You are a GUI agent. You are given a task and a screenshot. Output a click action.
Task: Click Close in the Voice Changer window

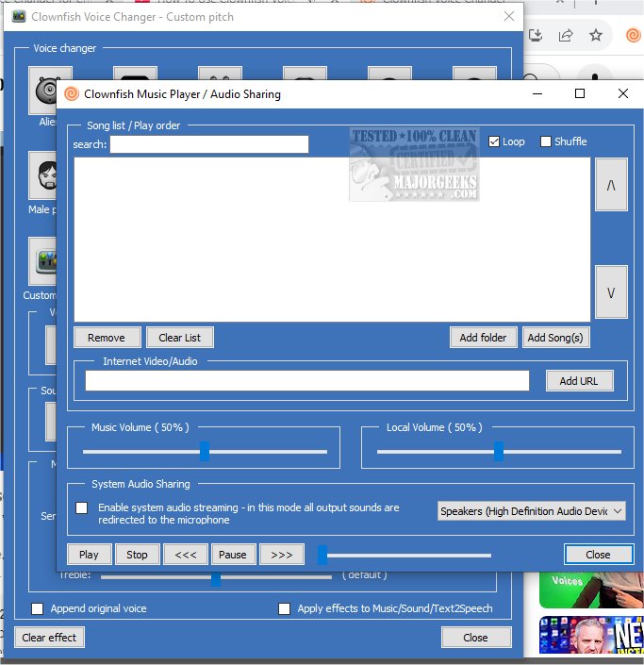pos(475,638)
